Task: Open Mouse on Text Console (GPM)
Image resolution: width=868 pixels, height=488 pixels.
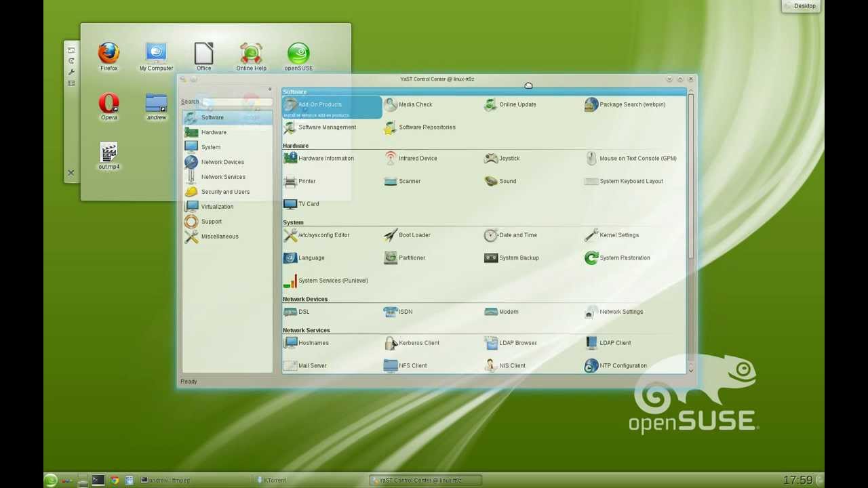Action: point(631,159)
